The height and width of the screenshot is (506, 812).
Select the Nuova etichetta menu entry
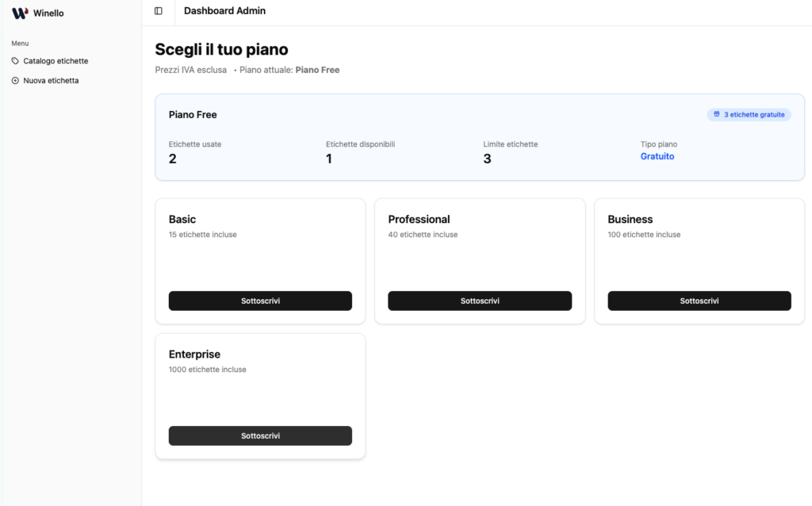[51, 81]
